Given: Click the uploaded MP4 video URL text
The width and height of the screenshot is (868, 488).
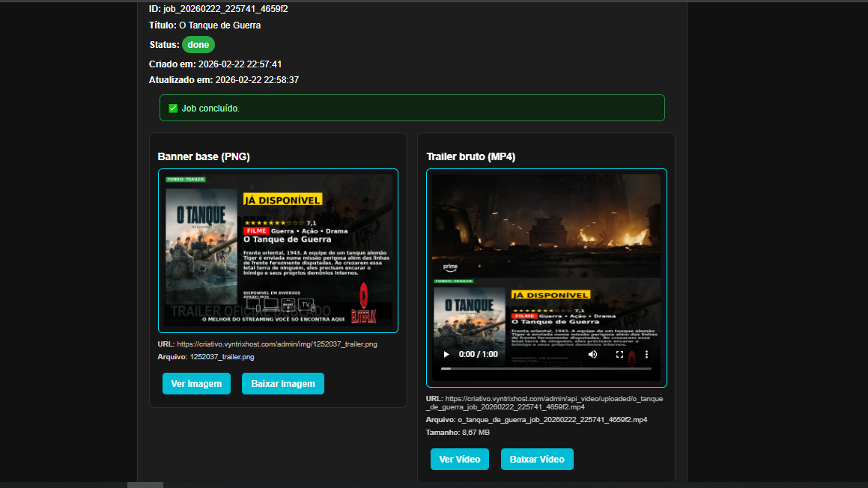Looking at the screenshot, I should pyautogui.click(x=544, y=403).
